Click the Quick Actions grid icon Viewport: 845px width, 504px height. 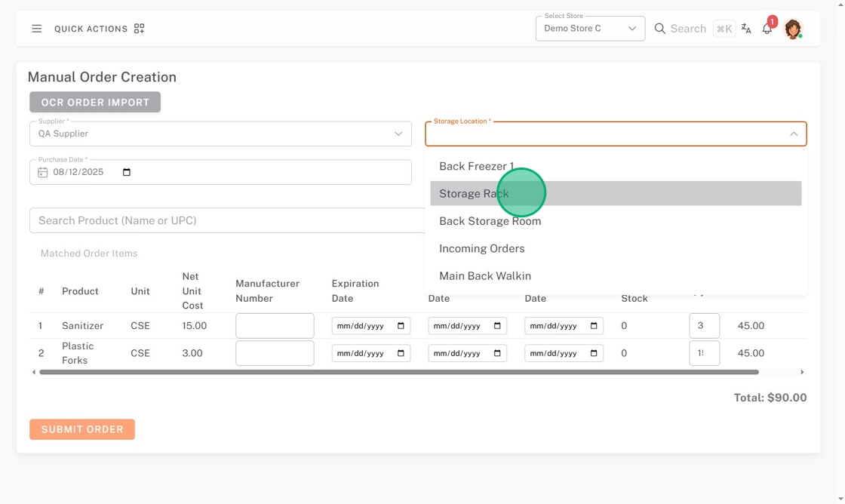click(x=139, y=29)
